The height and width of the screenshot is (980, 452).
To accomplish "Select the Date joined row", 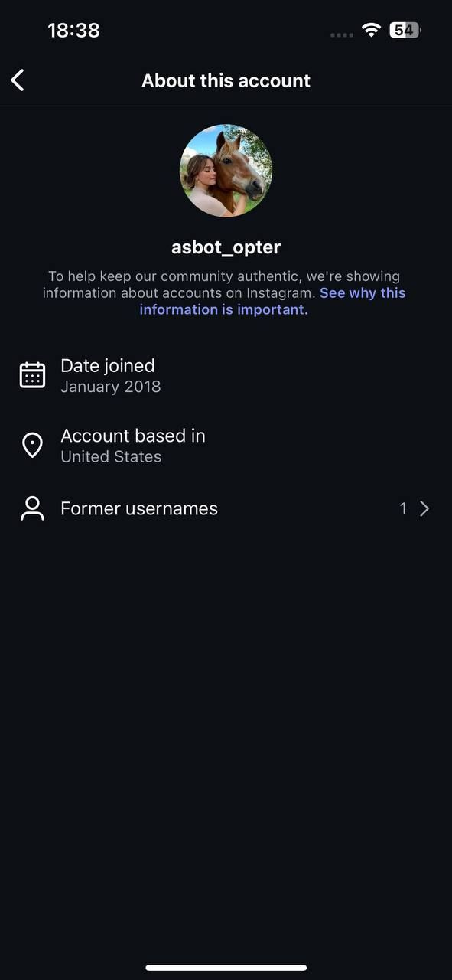I will point(226,375).
